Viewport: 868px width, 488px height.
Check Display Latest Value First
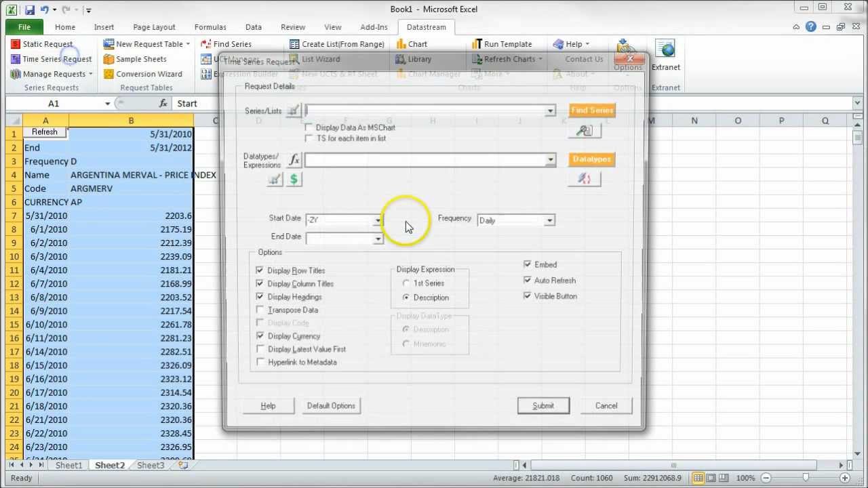260,349
